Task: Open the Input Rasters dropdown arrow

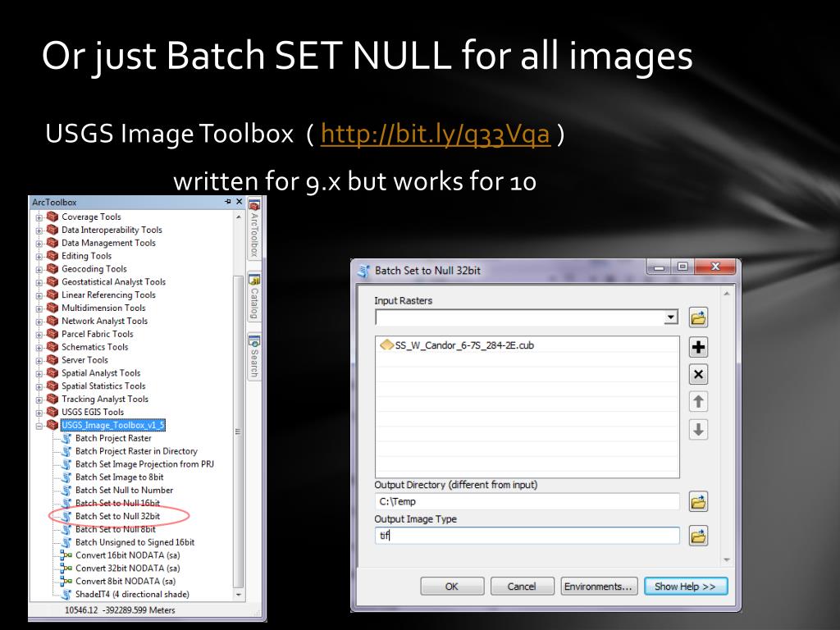Action: tap(671, 317)
